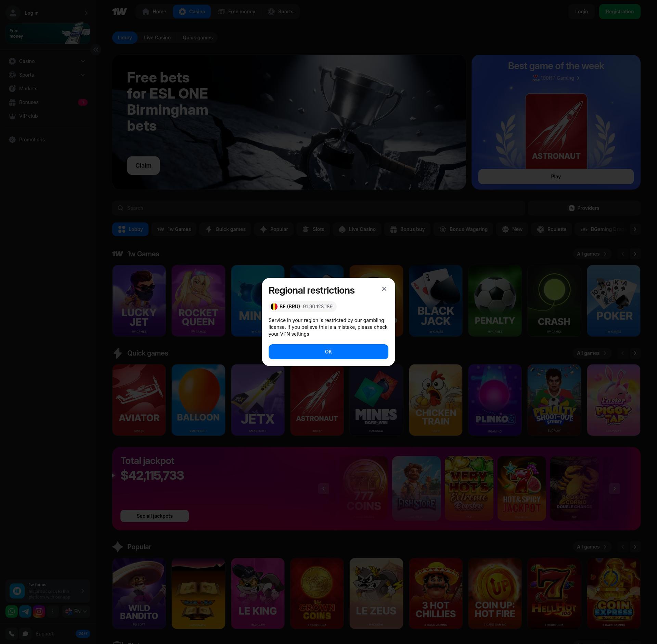Collapse sidebar with double-chevron icon
This screenshot has height=644, width=657.
coord(96,50)
